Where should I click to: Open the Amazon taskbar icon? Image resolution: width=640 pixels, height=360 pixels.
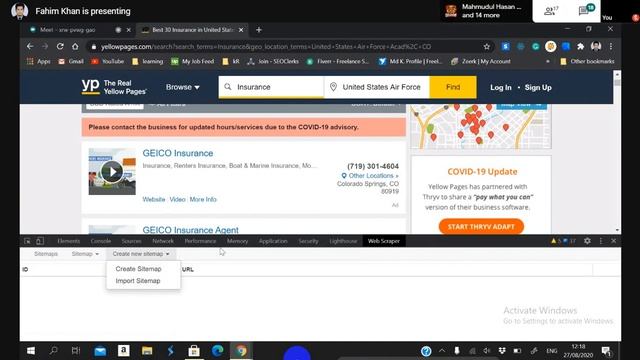124,350
